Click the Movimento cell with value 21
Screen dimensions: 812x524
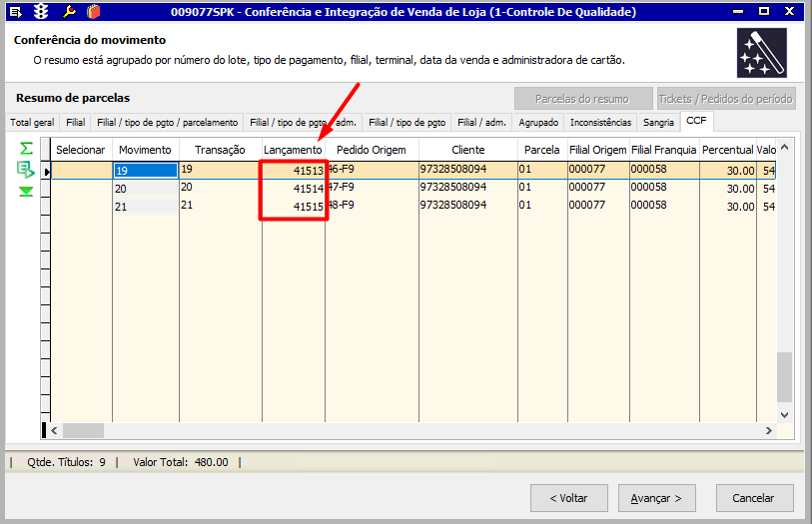[x=146, y=207]
